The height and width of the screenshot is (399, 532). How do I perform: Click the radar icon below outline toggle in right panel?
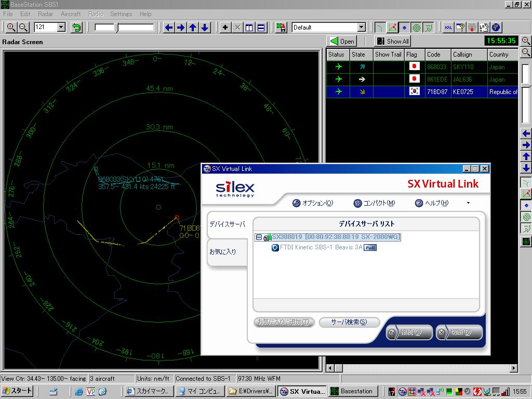pyautogui.click(x=526, y=241)
